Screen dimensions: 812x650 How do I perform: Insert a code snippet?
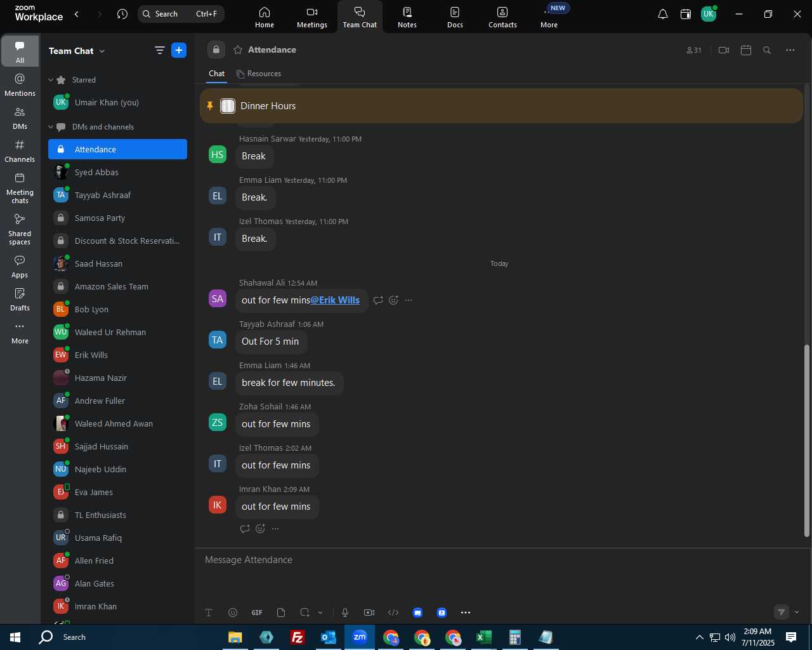point(393,613)
